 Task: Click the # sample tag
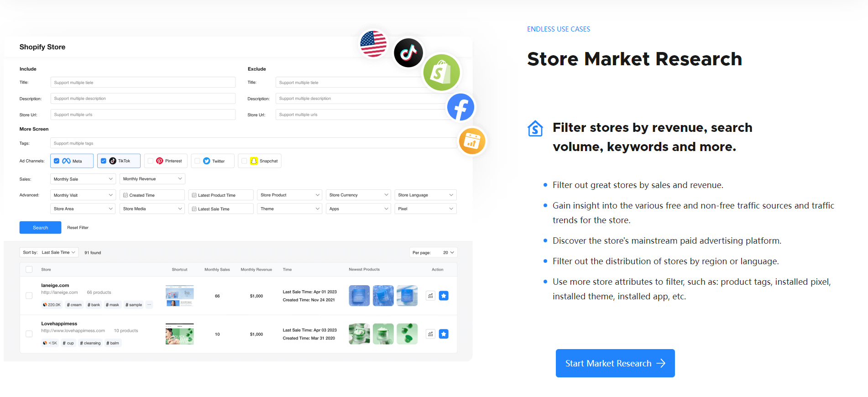click(134, 305)
